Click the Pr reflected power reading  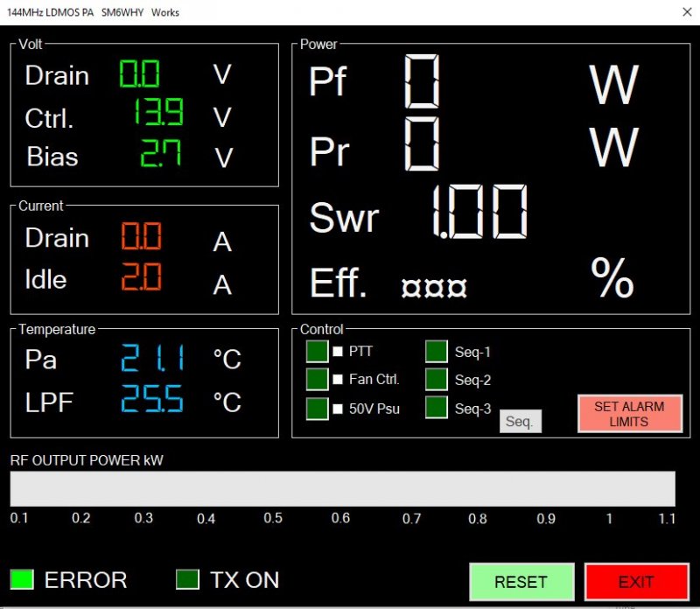pyautogui.click(x=422, y=143)
